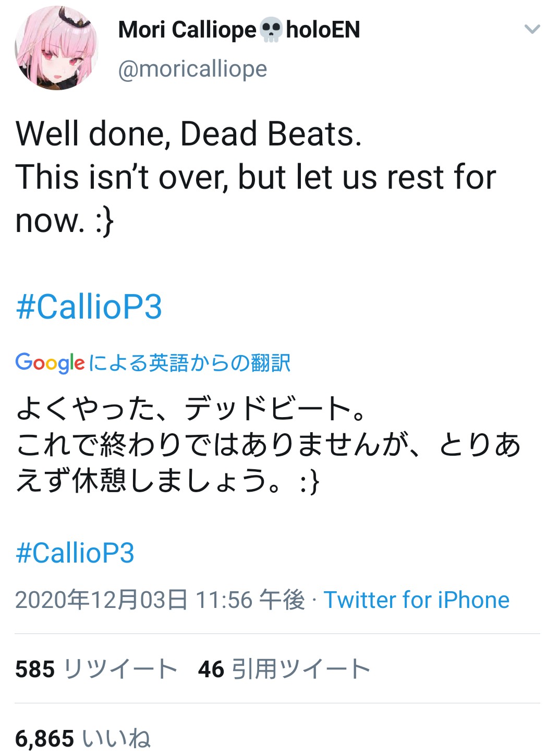Click Mori Calliope's profile avatar
559x756 pixels.
(56, 48)
